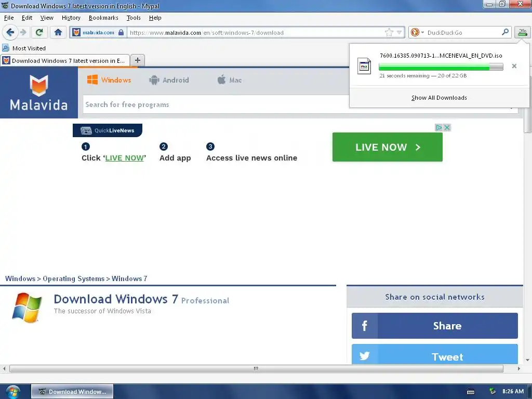Click the vertical scrollbar down arrow
532x399 pixels.
pos(527,360)
